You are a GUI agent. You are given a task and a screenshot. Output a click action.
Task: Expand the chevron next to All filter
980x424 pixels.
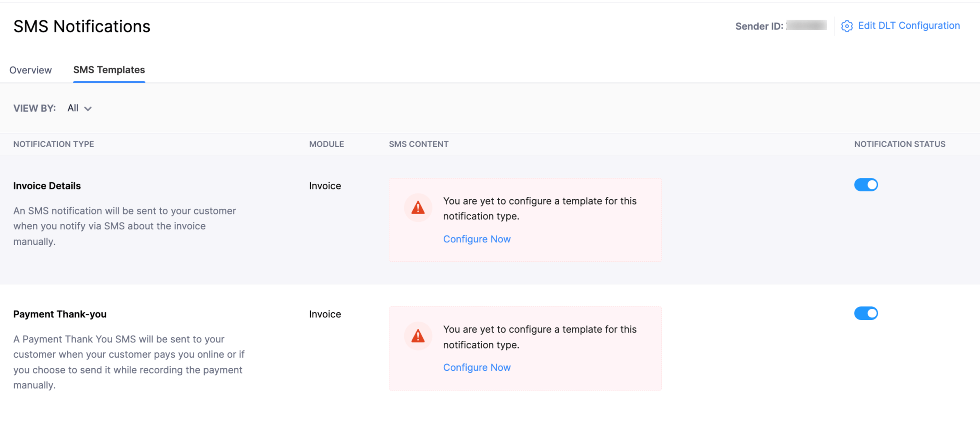click(x=88, y=109)
